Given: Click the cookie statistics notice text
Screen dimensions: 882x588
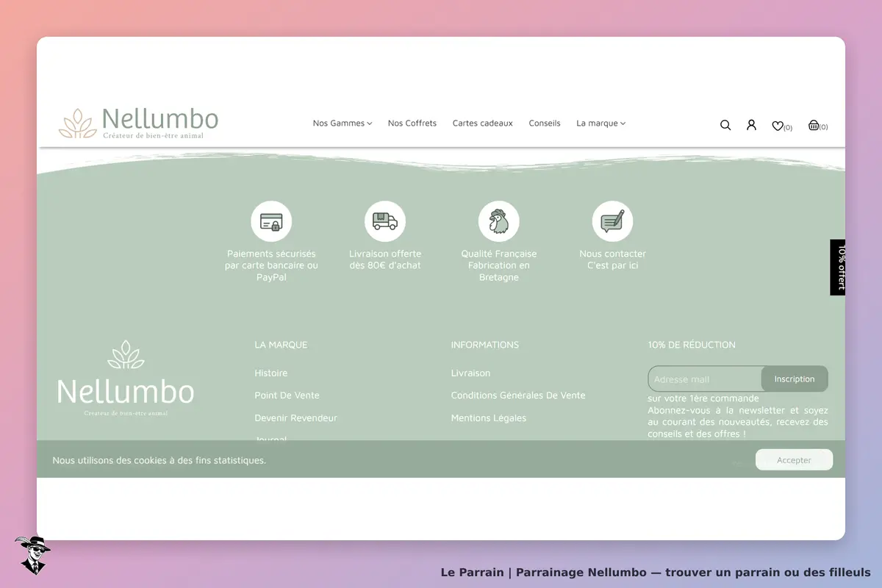Looking at the screenshot, I should (159, 460).
